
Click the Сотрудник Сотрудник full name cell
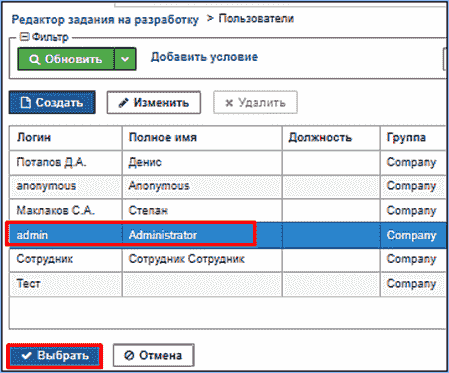[202, 259]
